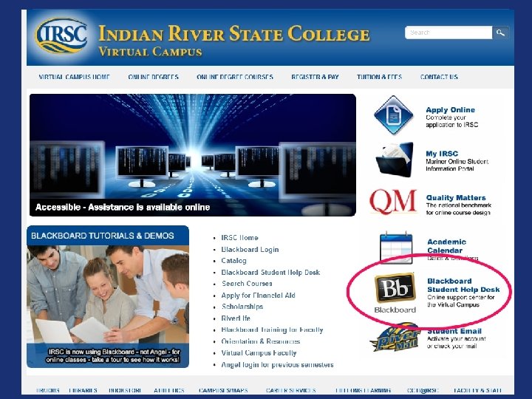Click the Apply Online heading link

point(450,110)
